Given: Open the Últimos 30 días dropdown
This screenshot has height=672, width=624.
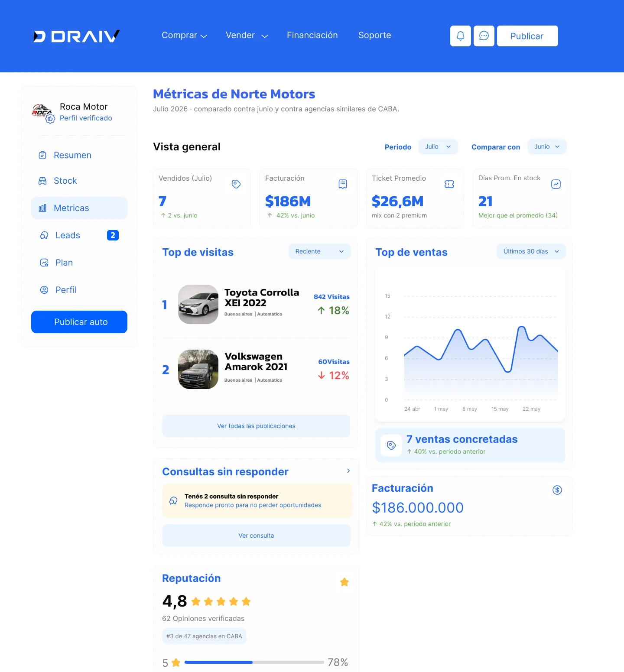Looking at the screenshot, I should coord(531,251).
